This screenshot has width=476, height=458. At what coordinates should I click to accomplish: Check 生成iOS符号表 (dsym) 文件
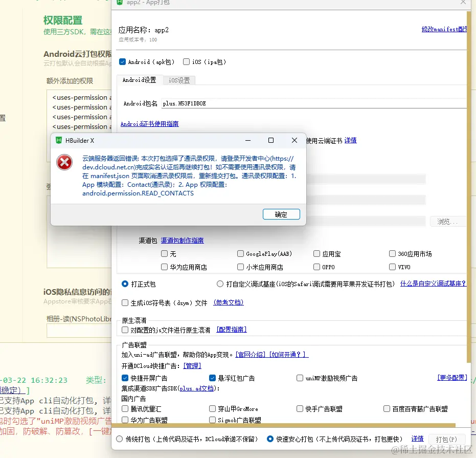pos(125,302)
